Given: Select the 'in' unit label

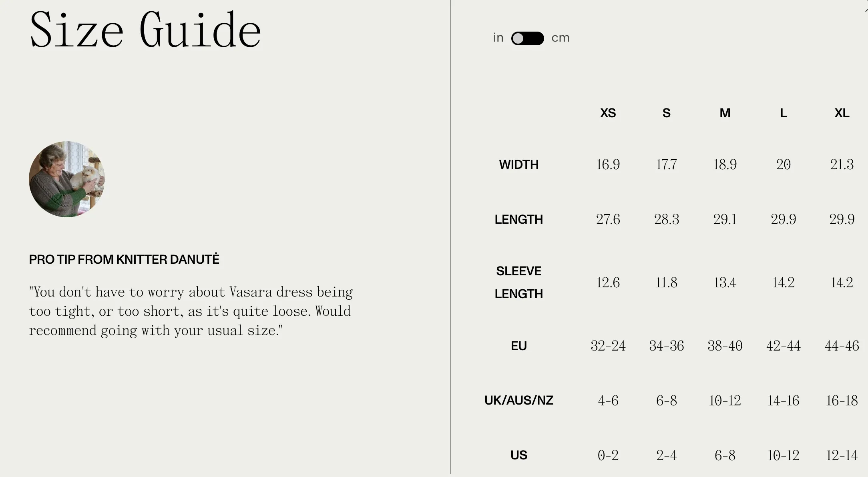Looking at the screenshot, I should tap(498, 38).
